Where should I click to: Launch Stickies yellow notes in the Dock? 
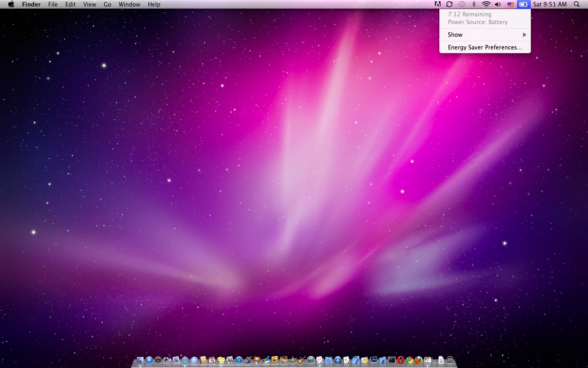[x=221, y=360]
